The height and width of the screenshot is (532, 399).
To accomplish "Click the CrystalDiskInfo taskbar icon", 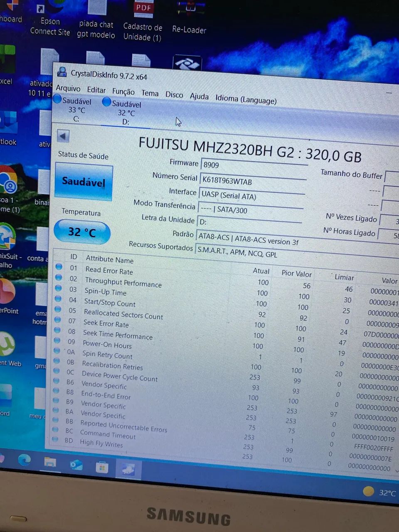I will [x=128, y=470].
